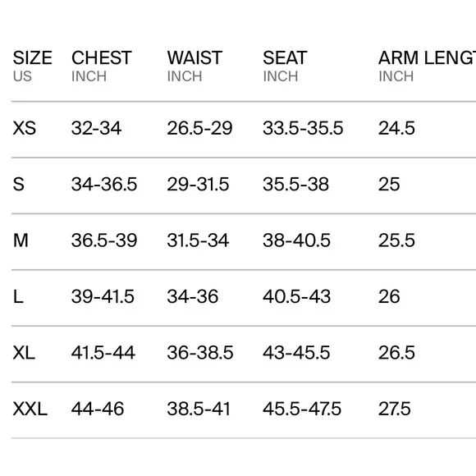Image resolution: width=476 pixels, height=476 pixels.
Task: Select the SEAT column header
Action: click(x=285, y=57)
